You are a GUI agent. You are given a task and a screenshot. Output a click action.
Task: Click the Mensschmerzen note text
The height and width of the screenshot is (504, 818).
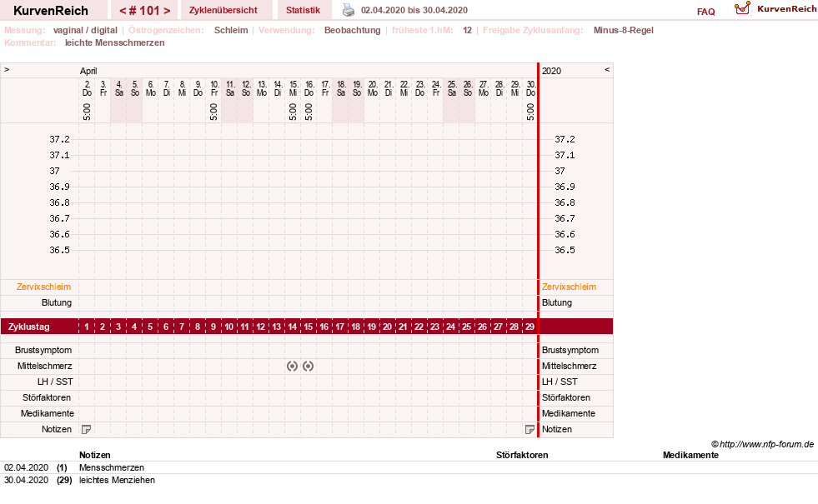tap(112, 468)
